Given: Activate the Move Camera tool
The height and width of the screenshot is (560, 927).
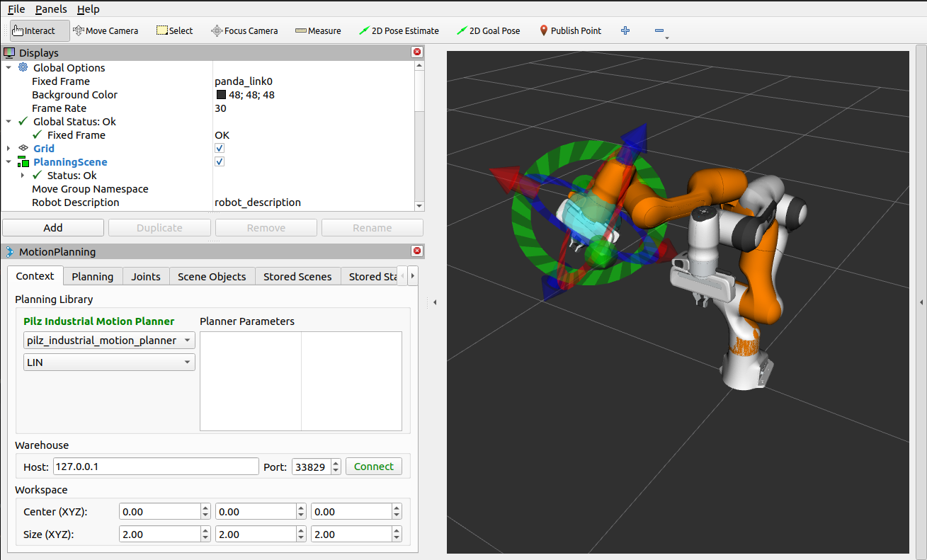Looking at the screenshot, I should coord(105,30).
